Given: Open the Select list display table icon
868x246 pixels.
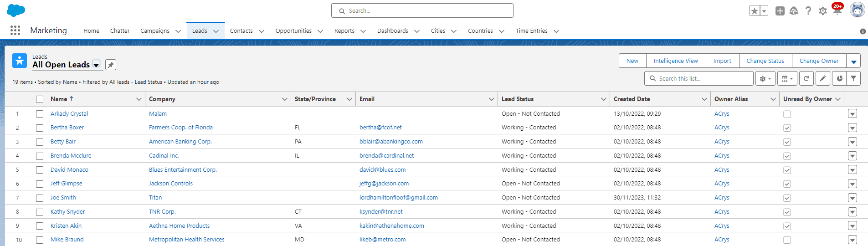Looking at the screenshot, I should (787, 78).
